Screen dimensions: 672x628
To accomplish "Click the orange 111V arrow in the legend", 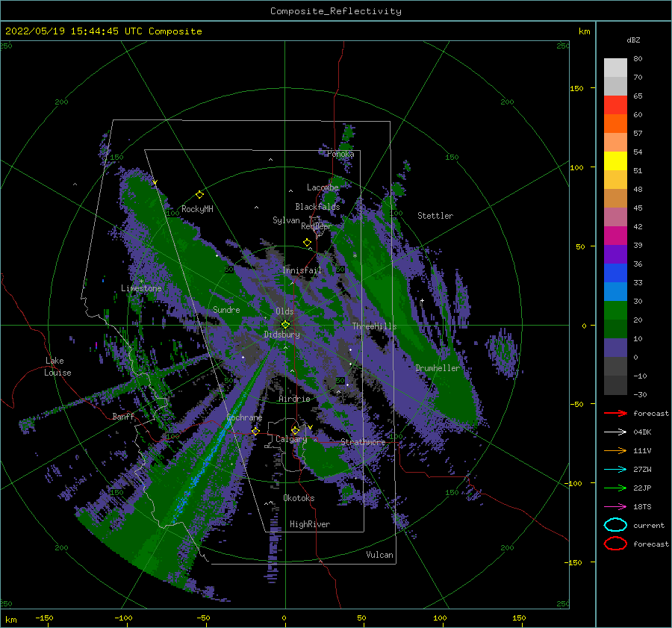I will [x=615, y=450].
